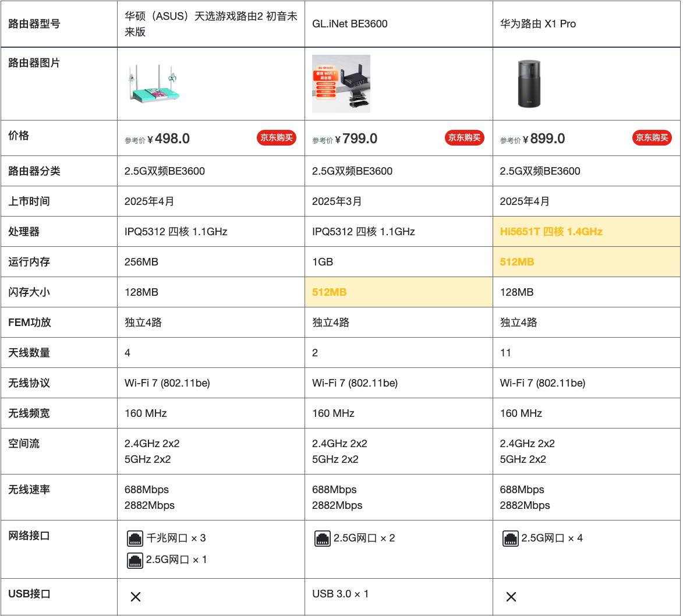Image resolution: width=683 pixels, height=616 pixels.
Task: Click the 无线速率 row label
Action: [29, 490]
